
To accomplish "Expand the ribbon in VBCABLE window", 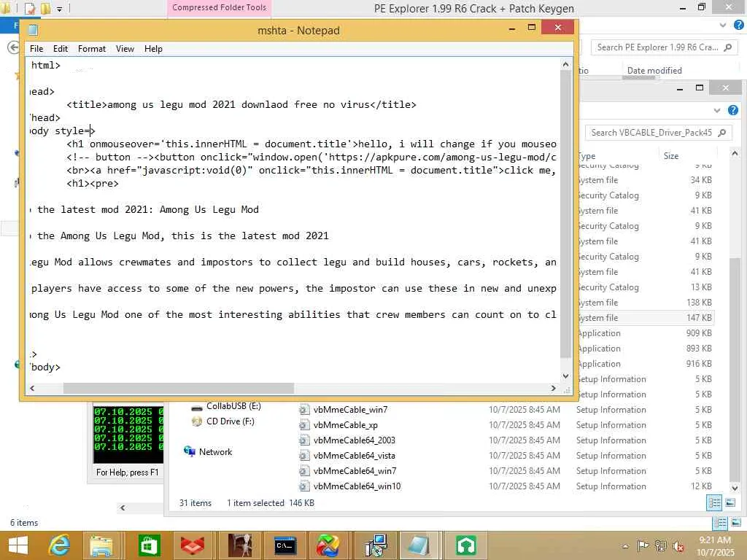I will point(716,111).
